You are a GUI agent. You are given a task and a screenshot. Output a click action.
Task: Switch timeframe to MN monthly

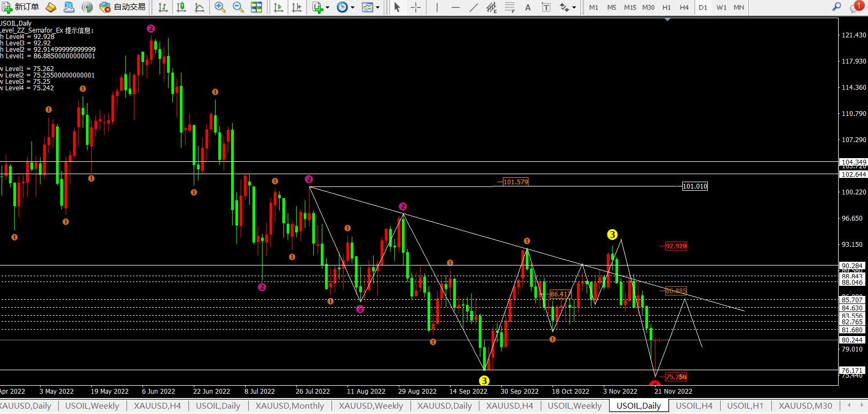point(739,7)
